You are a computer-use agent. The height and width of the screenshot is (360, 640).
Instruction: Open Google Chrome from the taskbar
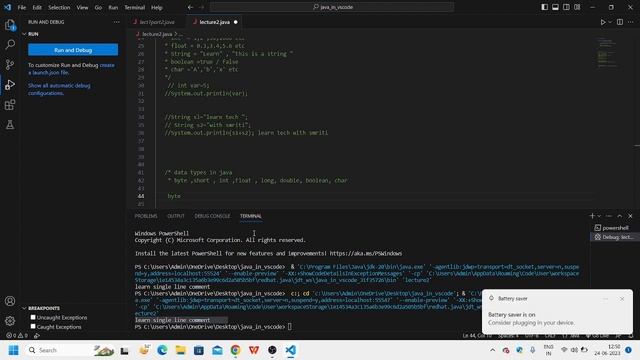click(x=236, y=350)
